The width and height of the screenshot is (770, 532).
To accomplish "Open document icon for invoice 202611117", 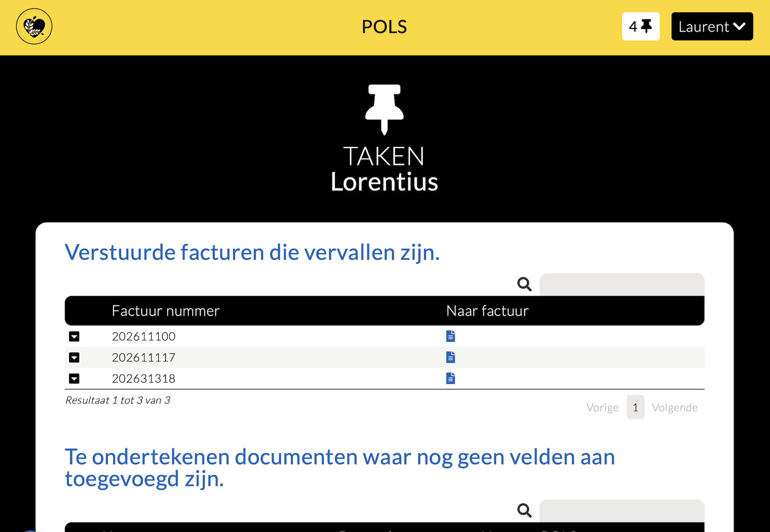I will tap(451, 357).
